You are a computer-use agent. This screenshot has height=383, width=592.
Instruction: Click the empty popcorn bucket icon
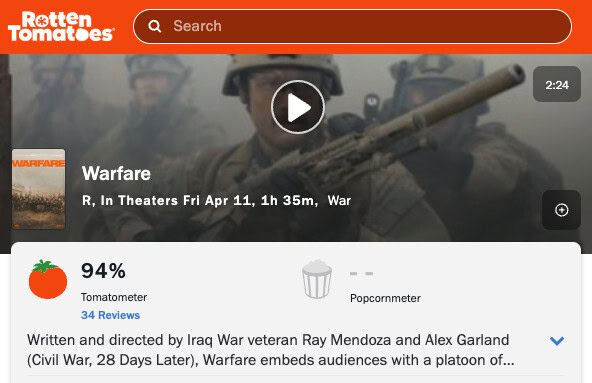317,279
